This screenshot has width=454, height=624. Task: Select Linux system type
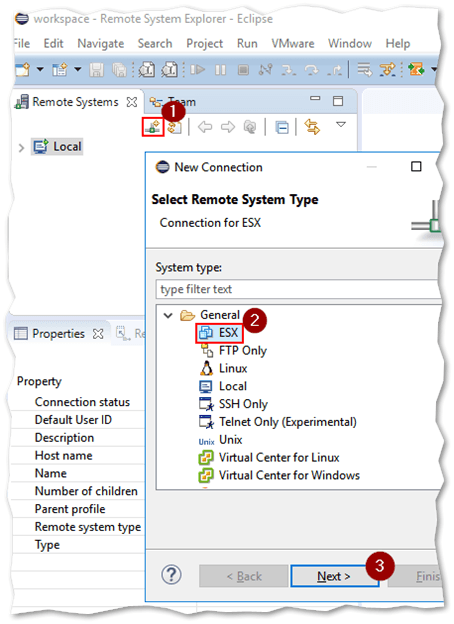[x=223, y=369]
